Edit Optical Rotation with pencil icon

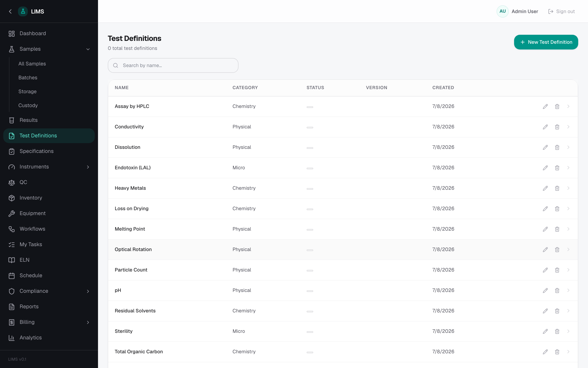click(x=545, y=249)
